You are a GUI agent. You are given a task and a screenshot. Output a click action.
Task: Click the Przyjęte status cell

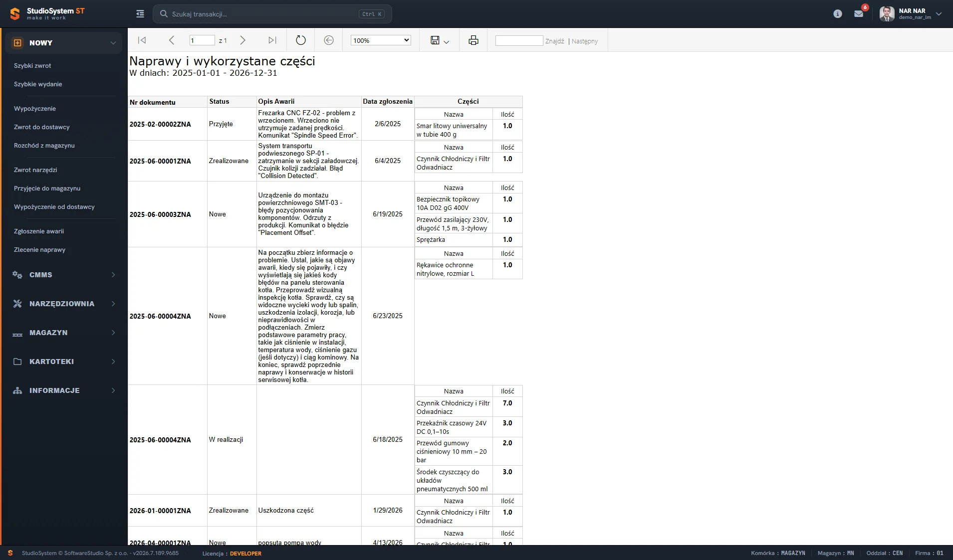tap(221, 124)
